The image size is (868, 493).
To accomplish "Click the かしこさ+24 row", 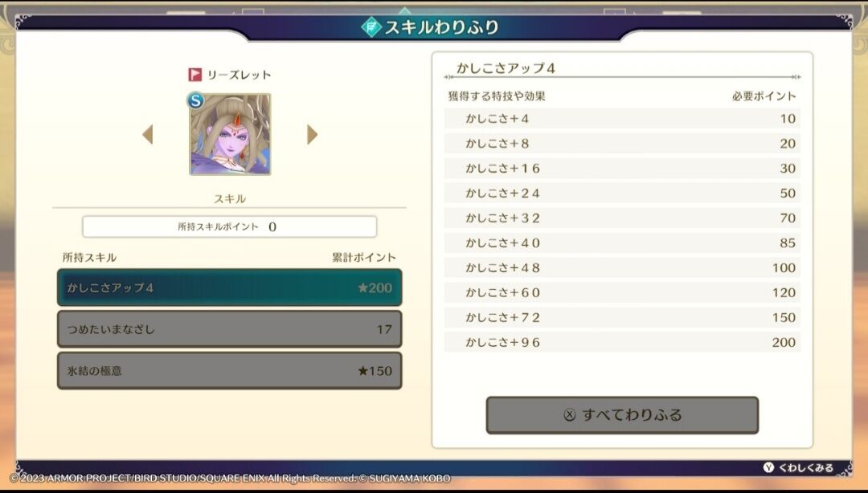I will 622,194.
